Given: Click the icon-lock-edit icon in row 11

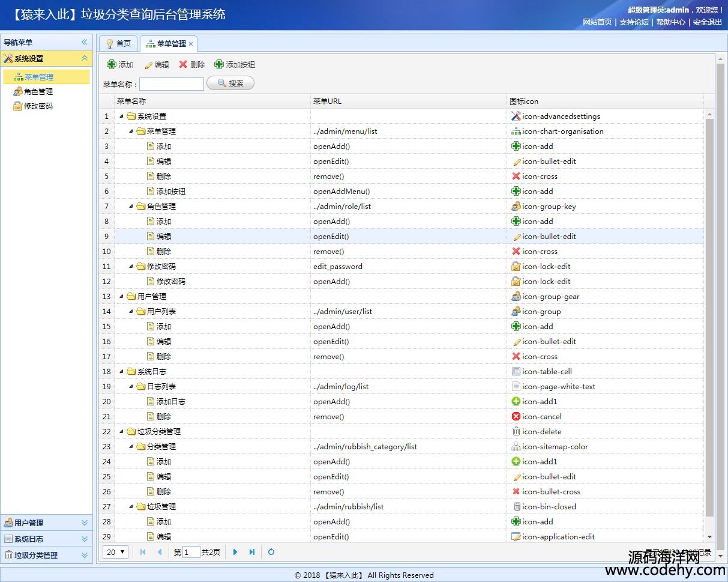Looking at the screenshot, I should 516,266.
